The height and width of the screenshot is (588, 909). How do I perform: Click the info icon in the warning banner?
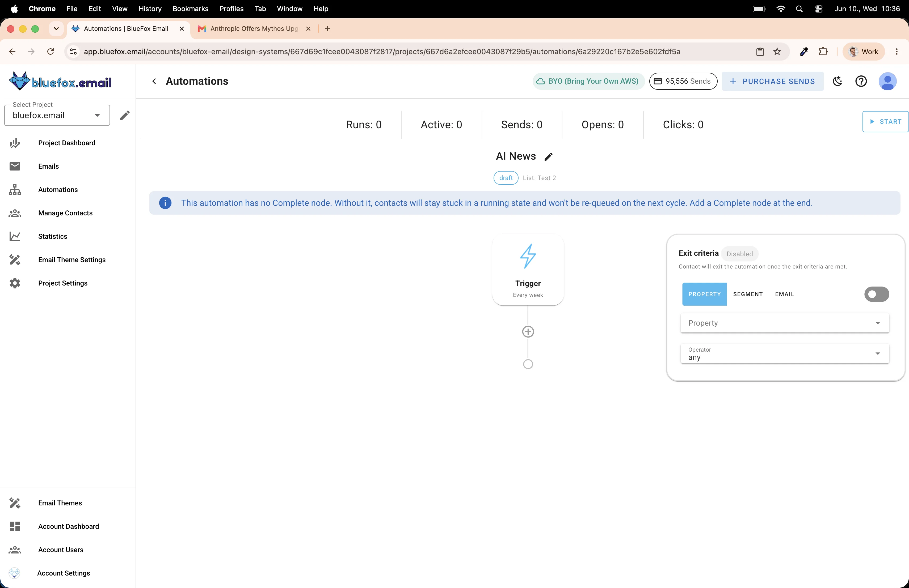pos(165,203)
